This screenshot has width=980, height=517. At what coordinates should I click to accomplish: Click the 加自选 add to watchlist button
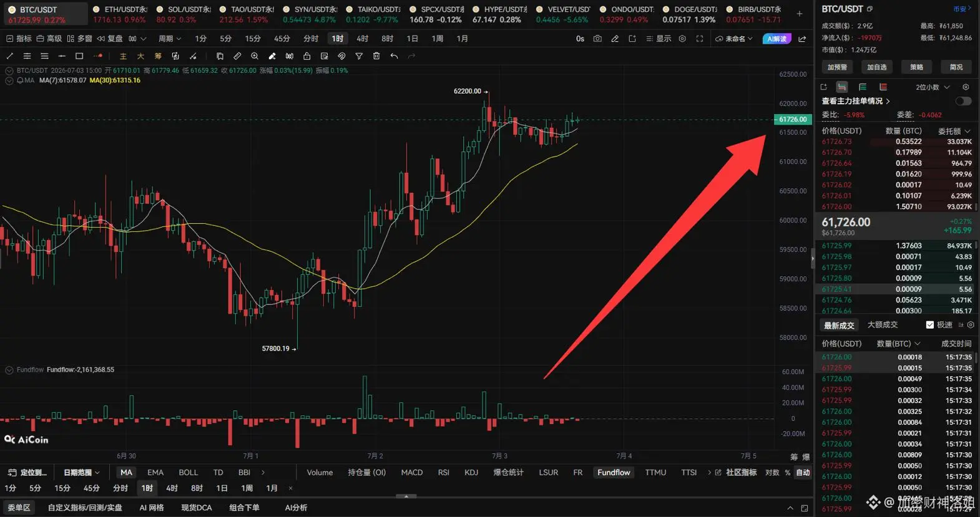pyautogui.click(x=876, y=67)
